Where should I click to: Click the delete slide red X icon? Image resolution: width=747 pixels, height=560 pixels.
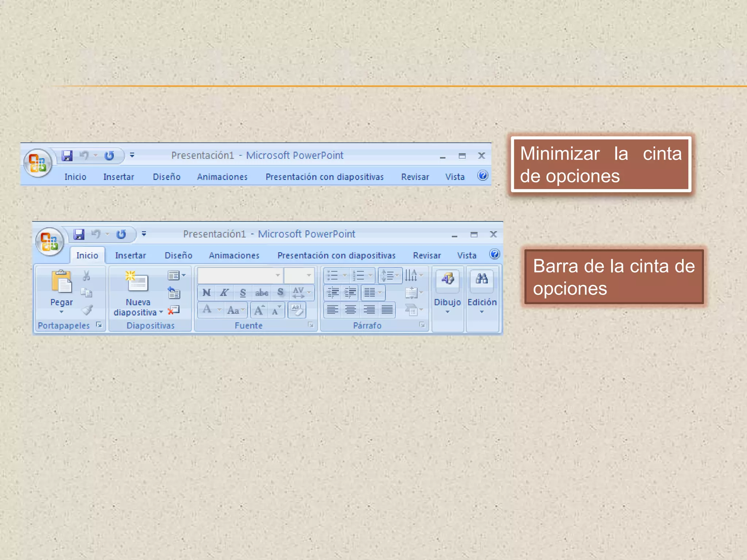(x=174, y=310)
